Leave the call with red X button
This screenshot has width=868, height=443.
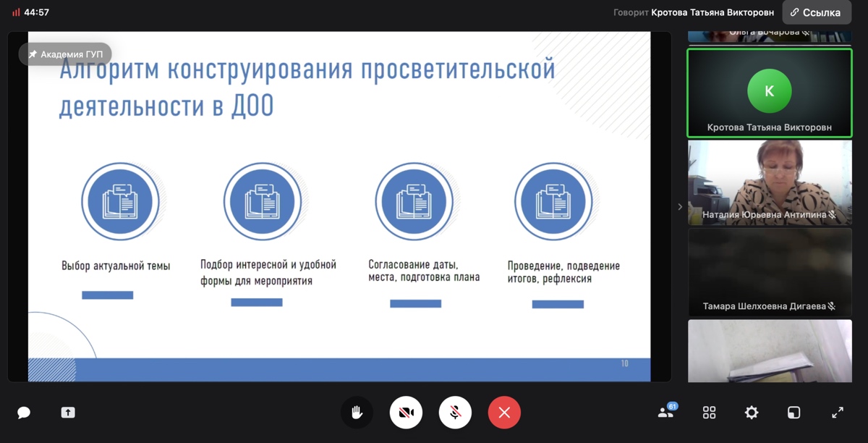point(504,413)
